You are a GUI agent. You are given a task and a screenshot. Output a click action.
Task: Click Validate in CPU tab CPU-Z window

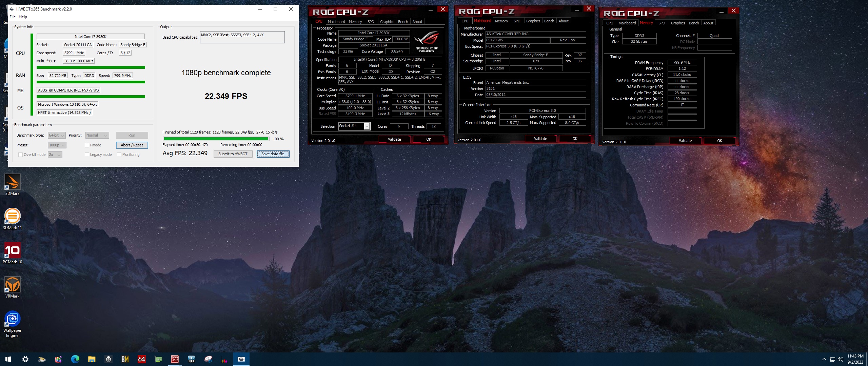point(394,139)
